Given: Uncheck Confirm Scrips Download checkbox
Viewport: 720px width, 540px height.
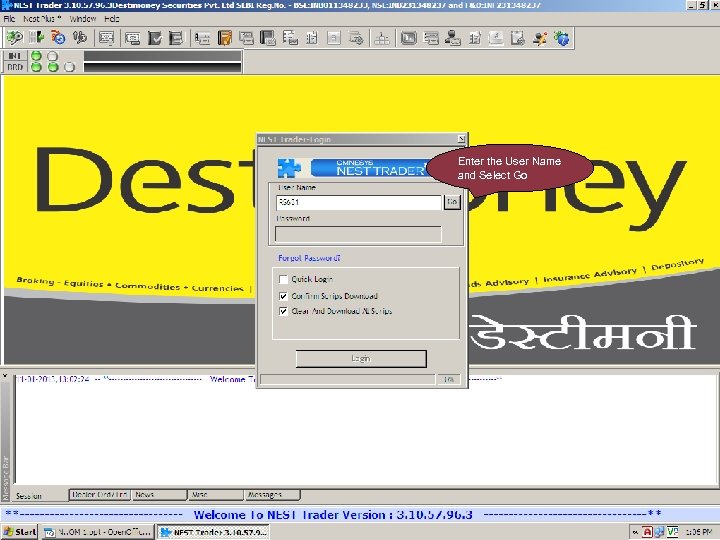Looking at the screenshot, I should [x=283, y=296].
